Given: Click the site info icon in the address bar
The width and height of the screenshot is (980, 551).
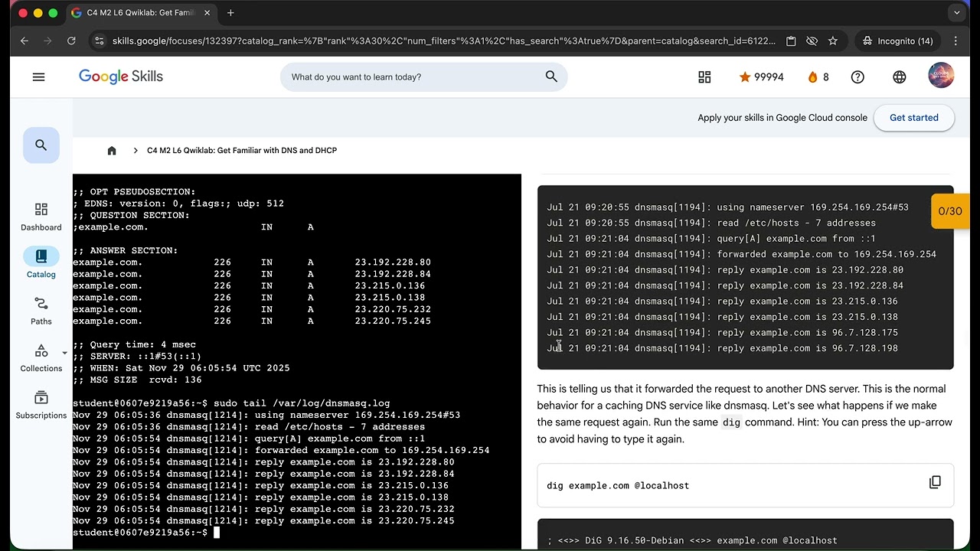Looking at the screenshot, I should (x=99, y=41).
